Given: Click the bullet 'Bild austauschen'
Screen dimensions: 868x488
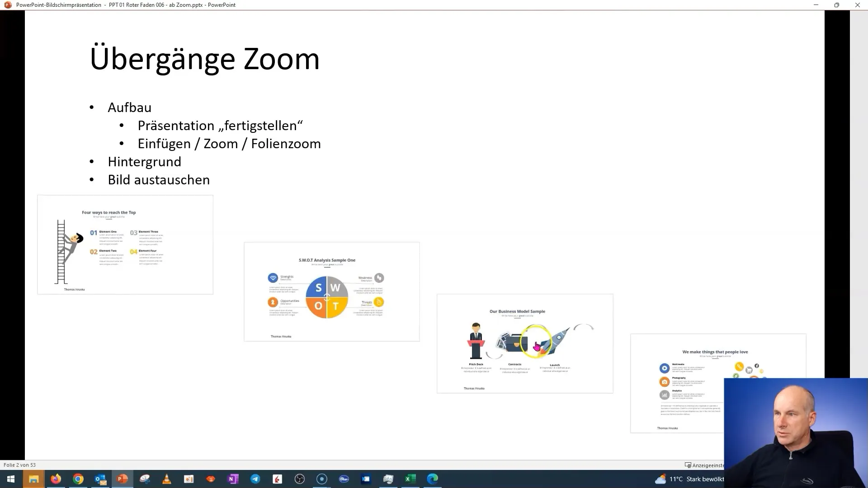Looking at the screenshot, I should pyautogui.click(x=159, y=180).
